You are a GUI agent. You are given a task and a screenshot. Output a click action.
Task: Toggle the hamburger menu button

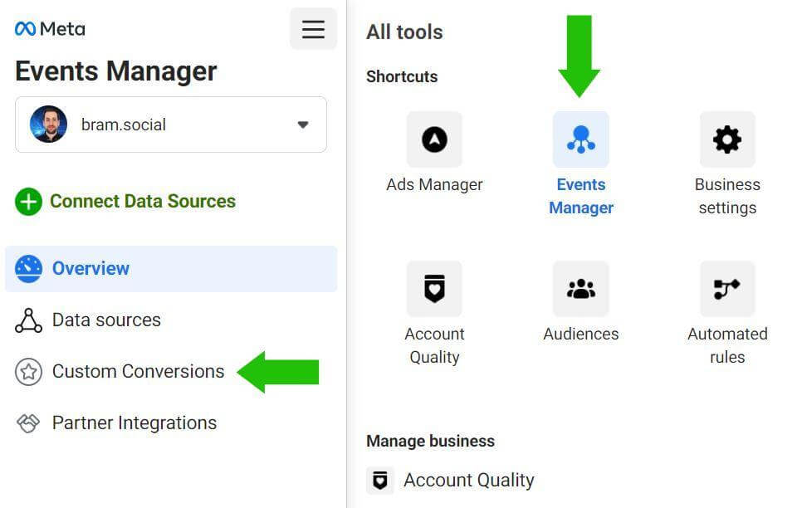click(313, 29)
